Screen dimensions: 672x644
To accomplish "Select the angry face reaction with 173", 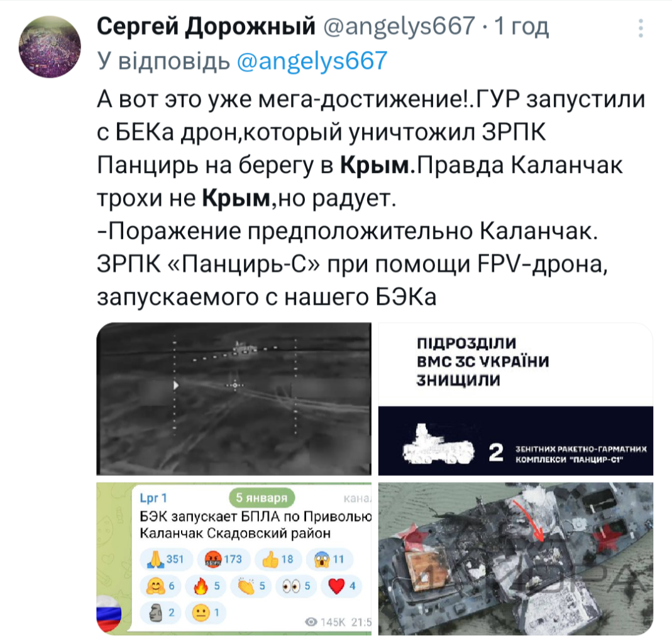I will (x=223, y=559).
